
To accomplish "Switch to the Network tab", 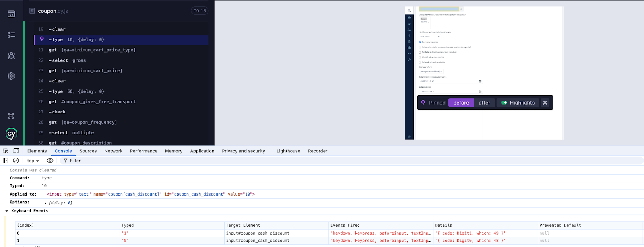I will [x=113, y=151].
